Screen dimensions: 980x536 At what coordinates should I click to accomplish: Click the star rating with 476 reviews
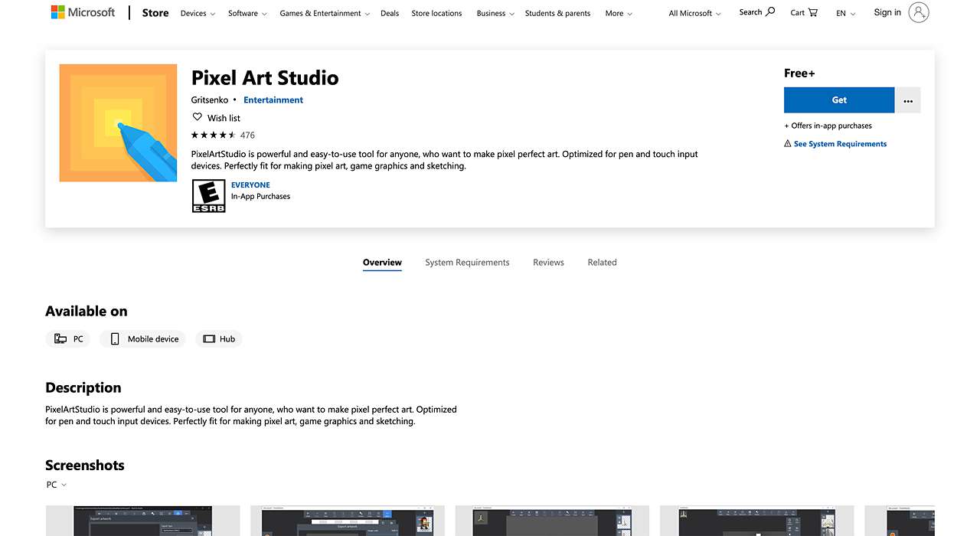(x=223, y=135)
